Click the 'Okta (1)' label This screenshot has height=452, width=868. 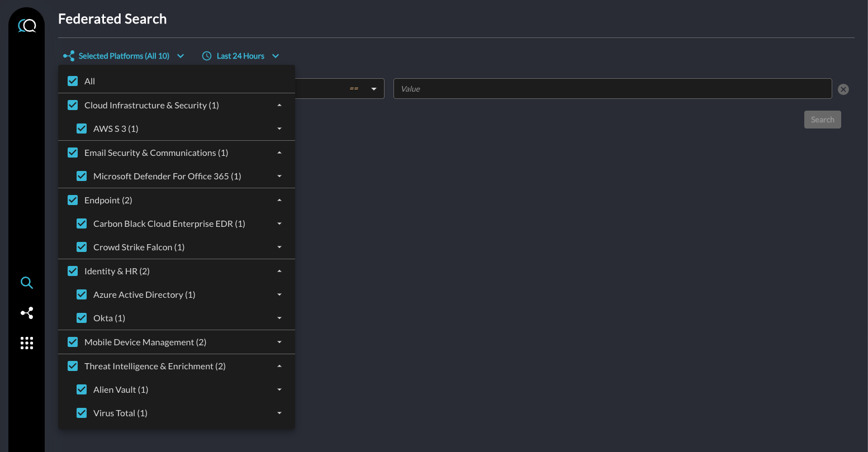[x=109, y=318]
